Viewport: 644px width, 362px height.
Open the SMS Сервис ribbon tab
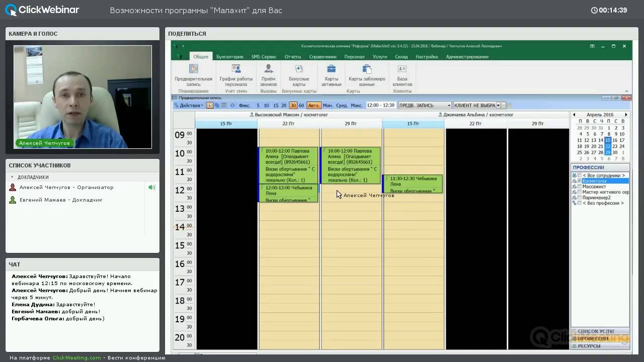click(x=264, y=57)
